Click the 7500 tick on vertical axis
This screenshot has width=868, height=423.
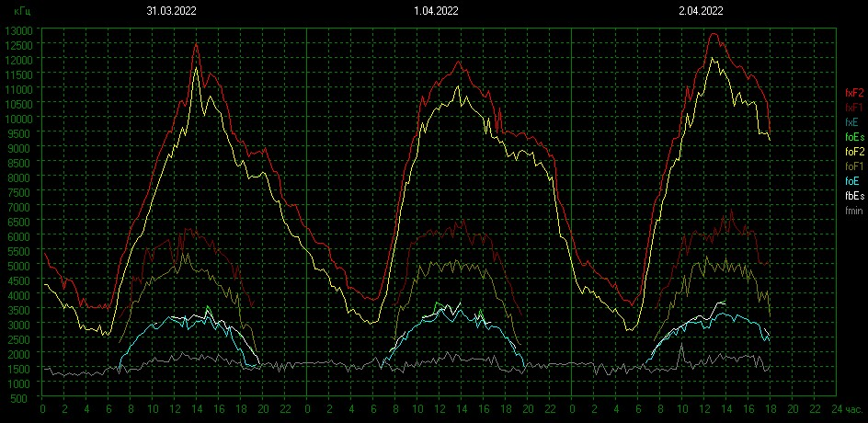point(20,192)
